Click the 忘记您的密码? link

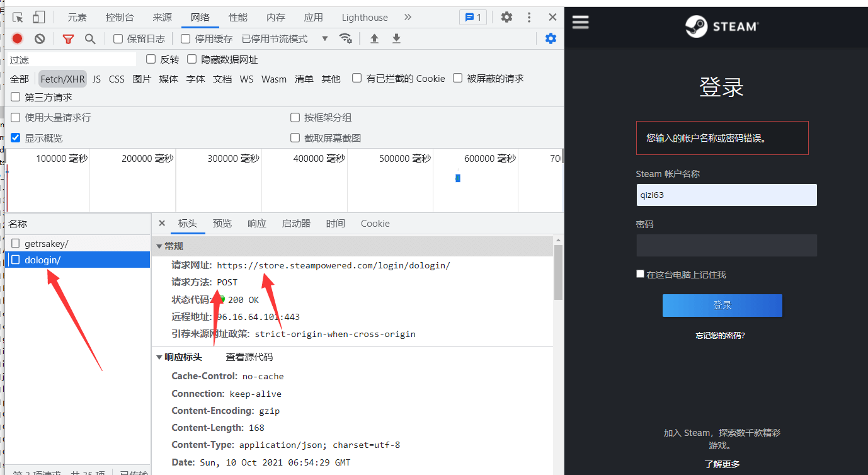pos(720,336)
